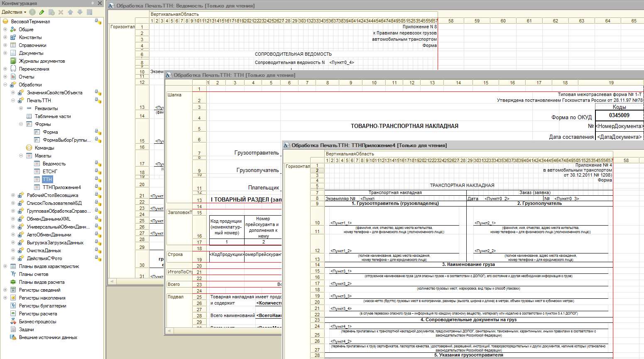Pin the Конфигурация panel
644x359 pixels.
tap(93, 3)
